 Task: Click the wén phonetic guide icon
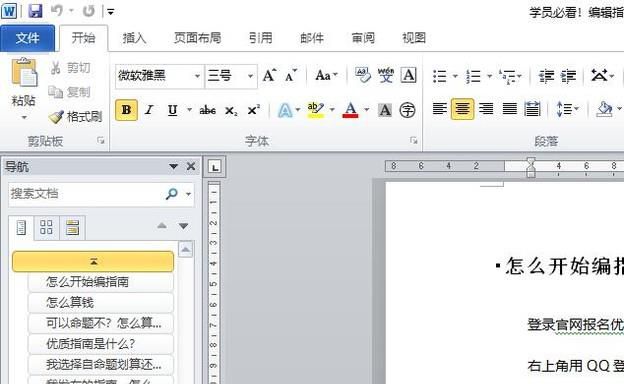[x=386, y=75]
